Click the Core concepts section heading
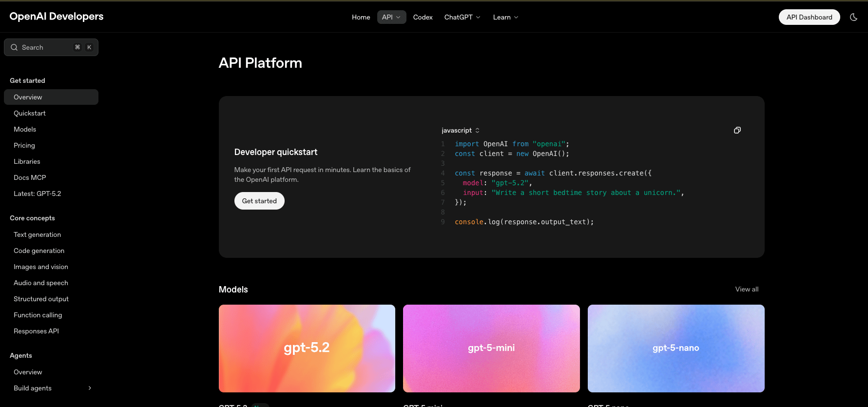 pyautogui.click(x=32, y=218)
